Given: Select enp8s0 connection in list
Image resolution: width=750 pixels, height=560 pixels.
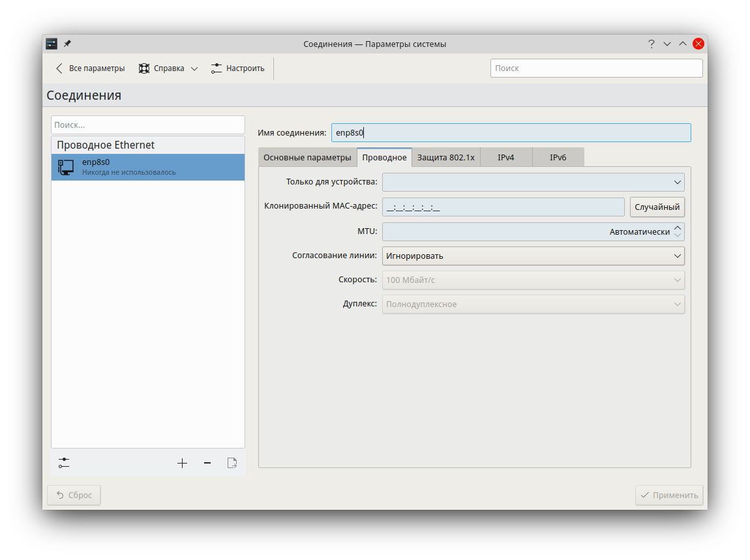Looking at the screenshot, I should 148,168.
